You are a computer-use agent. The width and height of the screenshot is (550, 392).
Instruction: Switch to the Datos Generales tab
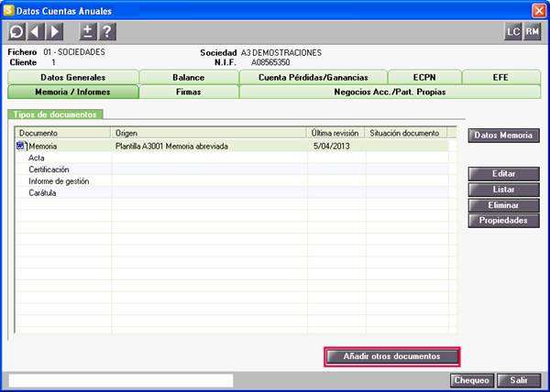tap(73, 78)
